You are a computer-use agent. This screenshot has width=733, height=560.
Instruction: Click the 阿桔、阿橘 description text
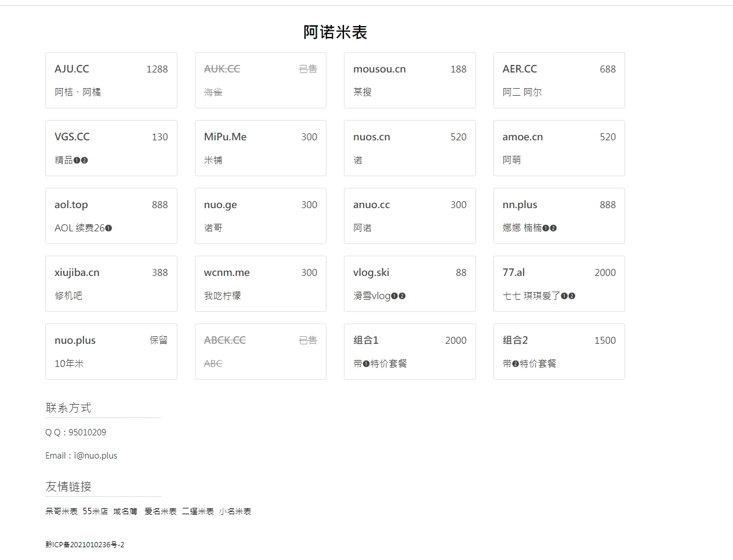[78, 92]
